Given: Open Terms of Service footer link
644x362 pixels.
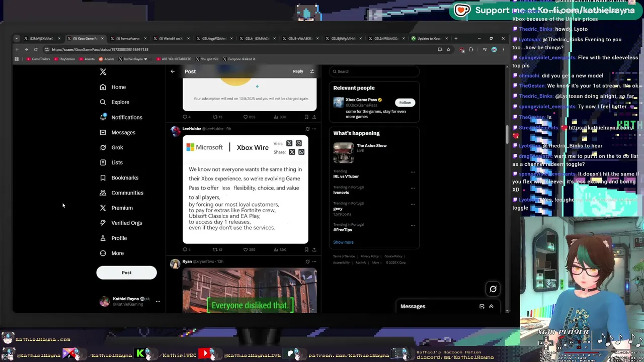Looking at the screenshot, I should pos(343,256).
